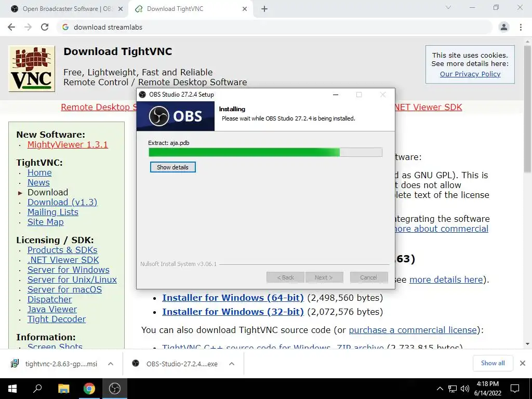Image resolution: width=532 pixels, height=399 pixels.
Task: Click the OBS installation progress bar
Action: coord(265,152)
